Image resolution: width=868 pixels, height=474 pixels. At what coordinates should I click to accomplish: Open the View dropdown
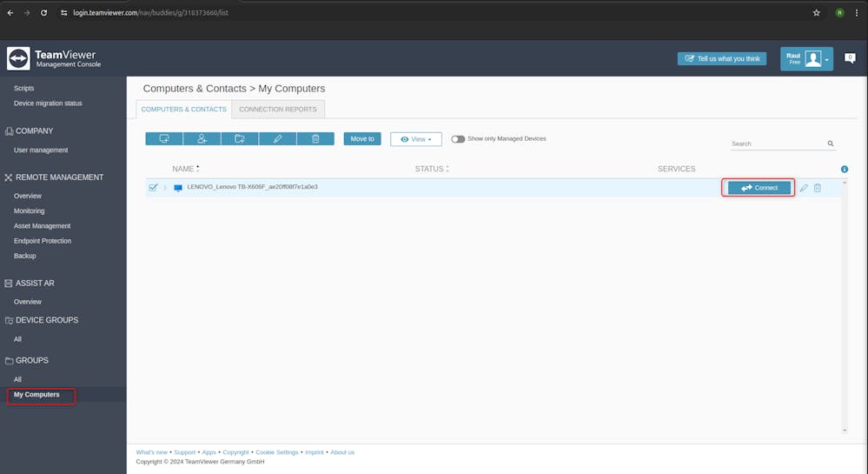coord(415,139)
